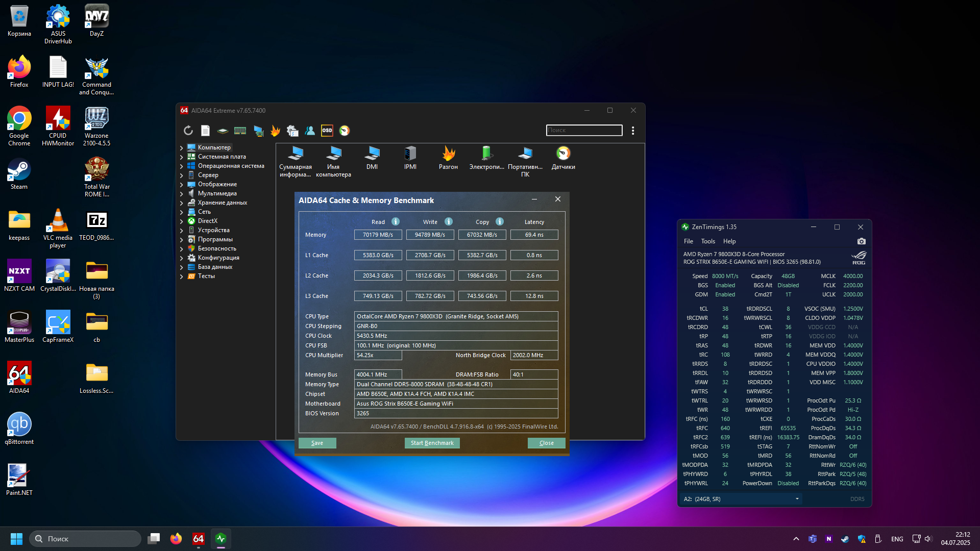Open ZenTimings Tools menu
Screen dimensions: 980x551
tap(707, 241)
